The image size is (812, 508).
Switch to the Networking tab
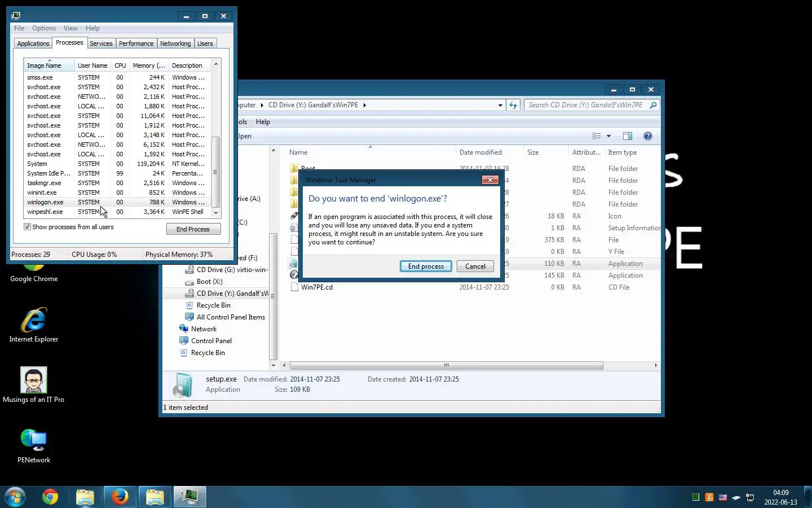[x=175, y=43]
